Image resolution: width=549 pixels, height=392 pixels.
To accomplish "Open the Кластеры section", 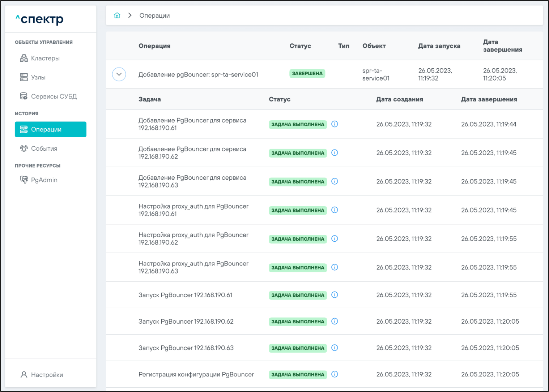I will [45, 58].
